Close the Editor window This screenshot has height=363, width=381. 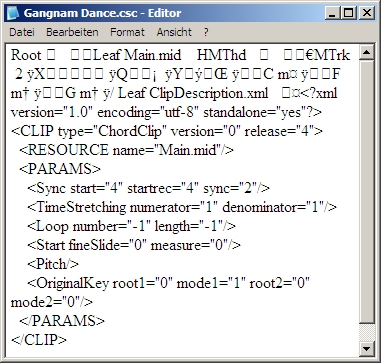[366, 13]
